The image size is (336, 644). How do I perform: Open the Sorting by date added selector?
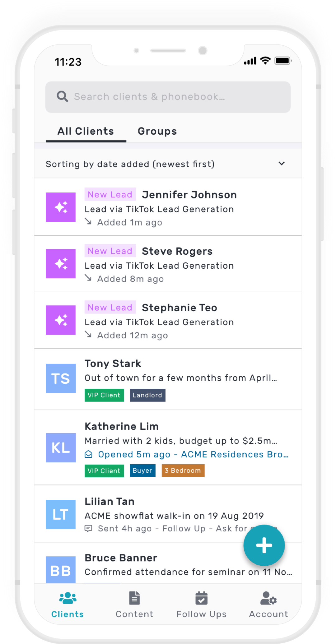[130, 164]
